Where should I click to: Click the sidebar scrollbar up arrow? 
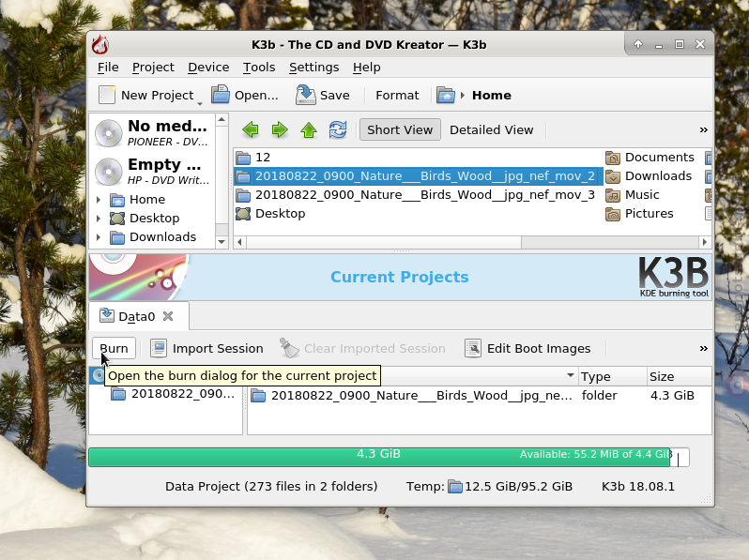(222, 119)
